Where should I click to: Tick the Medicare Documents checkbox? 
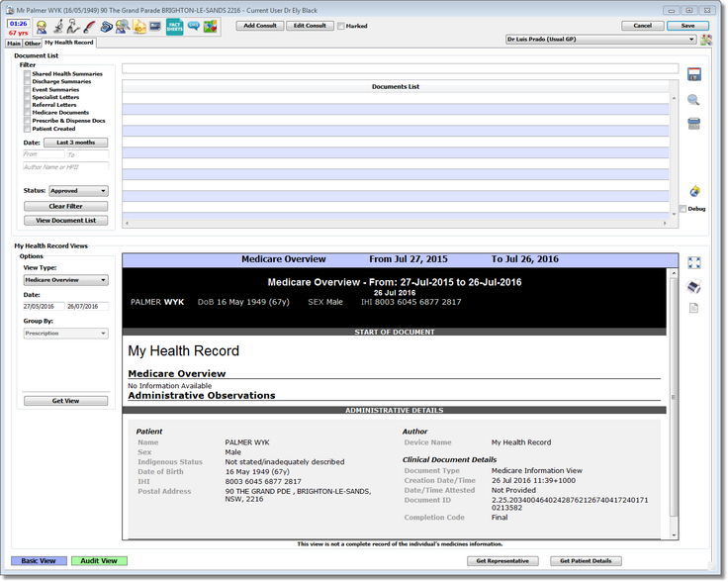[x=28, y=113]
